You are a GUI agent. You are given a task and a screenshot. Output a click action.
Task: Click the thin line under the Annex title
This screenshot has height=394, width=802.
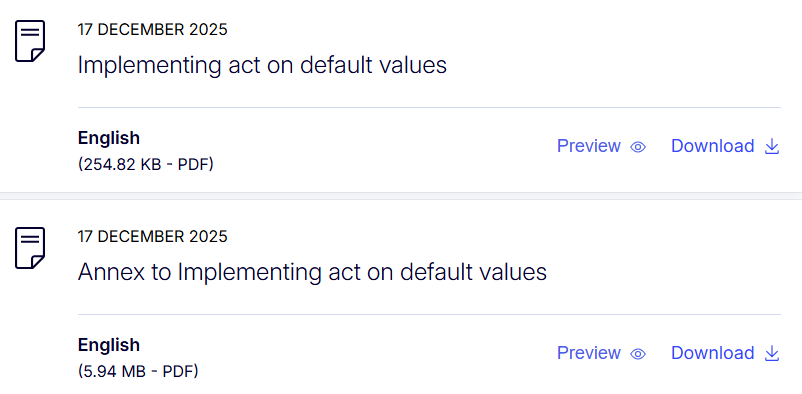click(429, 314)
